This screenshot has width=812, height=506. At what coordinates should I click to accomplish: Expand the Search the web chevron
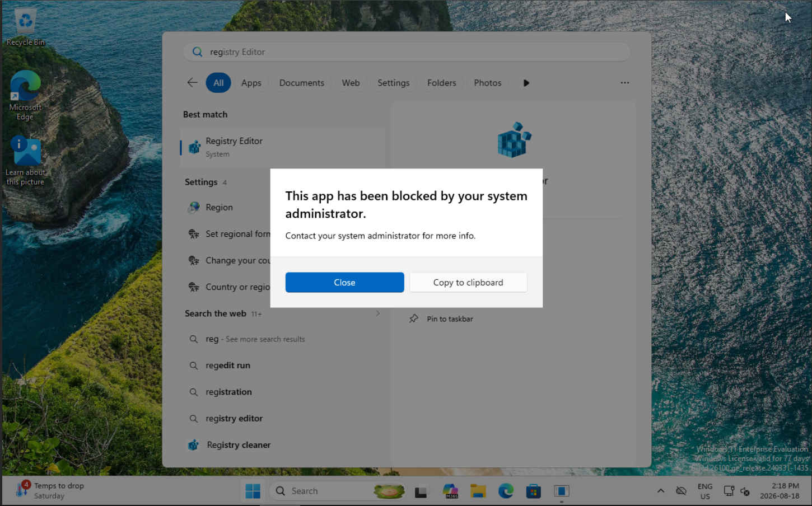pyautogui.click(x=378, y=313)
